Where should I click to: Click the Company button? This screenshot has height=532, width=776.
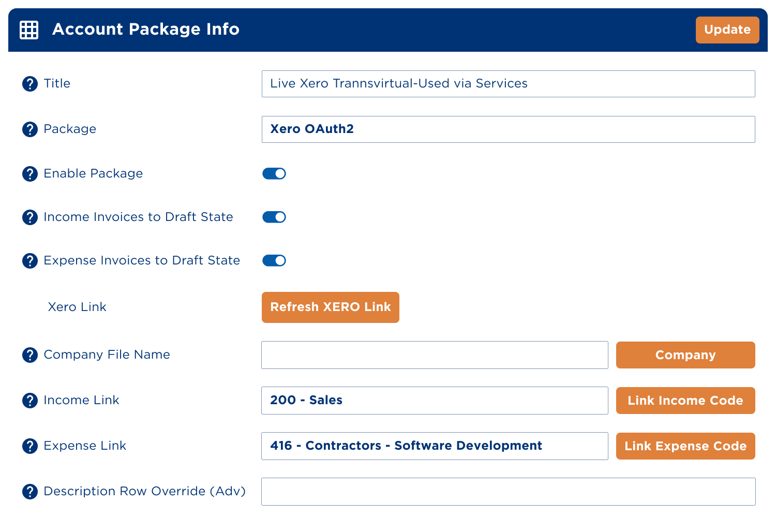pyautogui.click(x=685, y=355)
